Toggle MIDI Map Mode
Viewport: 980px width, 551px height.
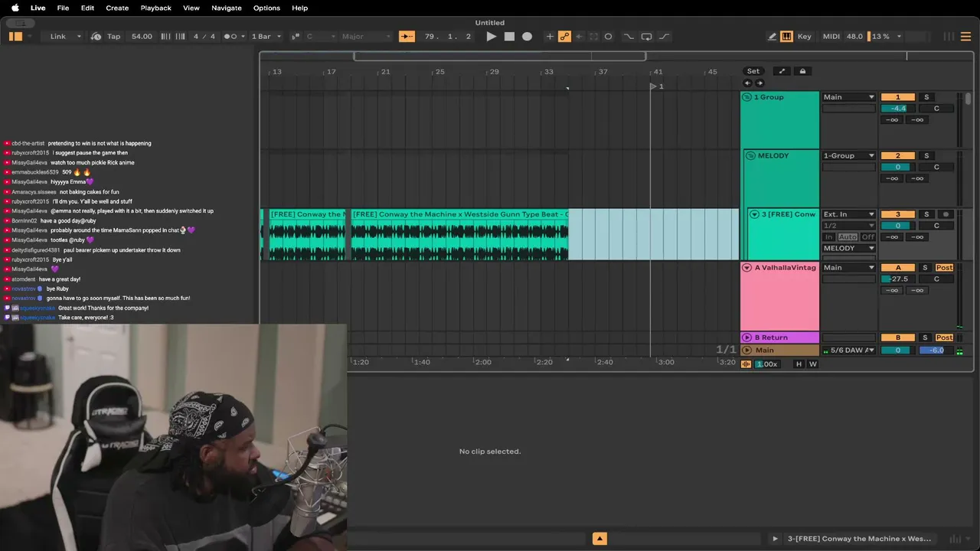click(x=831, y=36)
